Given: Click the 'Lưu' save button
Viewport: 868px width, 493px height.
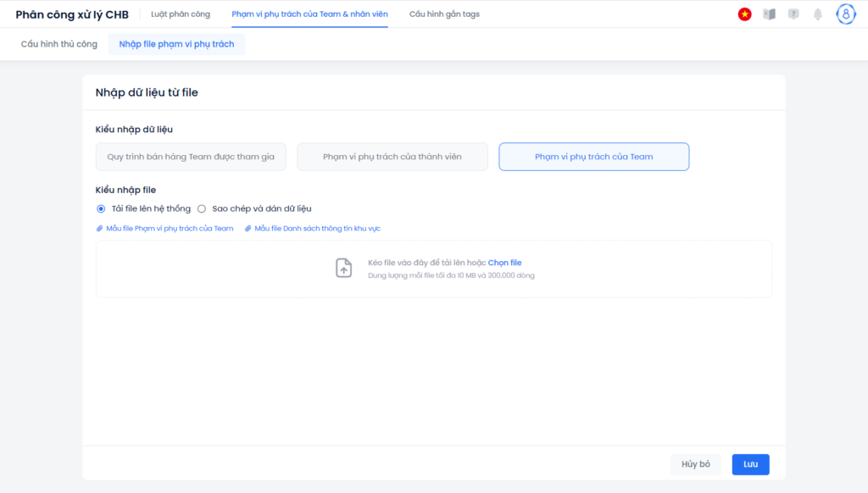Looking at the screenshot, I should 751,464.
